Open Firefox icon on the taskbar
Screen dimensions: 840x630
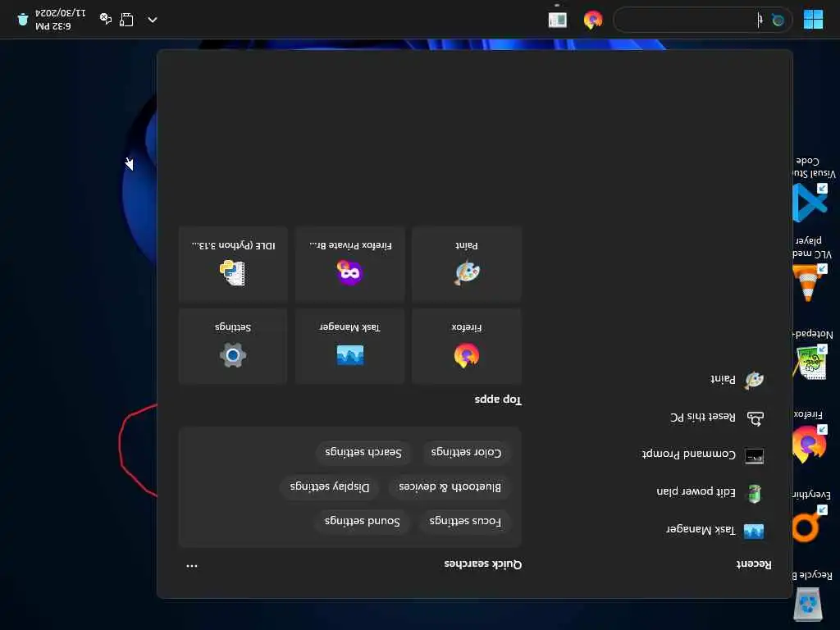click(x=592, y=21)
